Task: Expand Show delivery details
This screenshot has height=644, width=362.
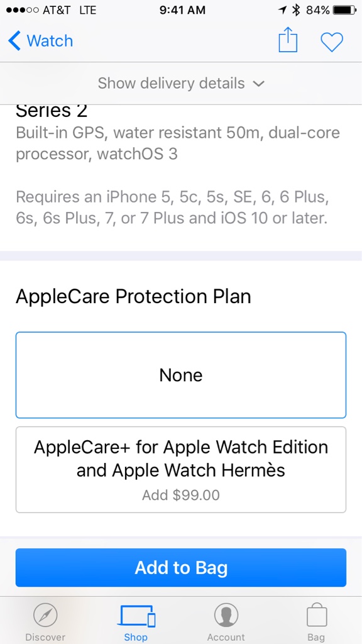Action: coord(181,84)
